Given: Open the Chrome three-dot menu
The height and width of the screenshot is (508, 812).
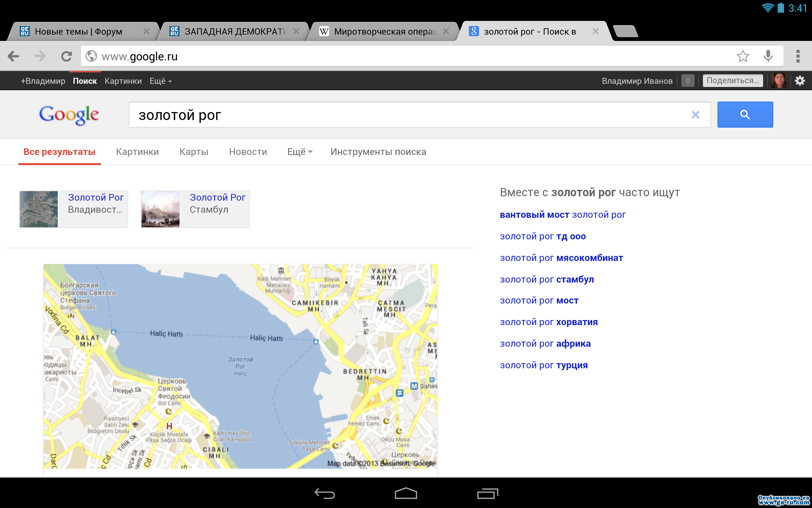Looking at the screenshot, I should [798, 56].
